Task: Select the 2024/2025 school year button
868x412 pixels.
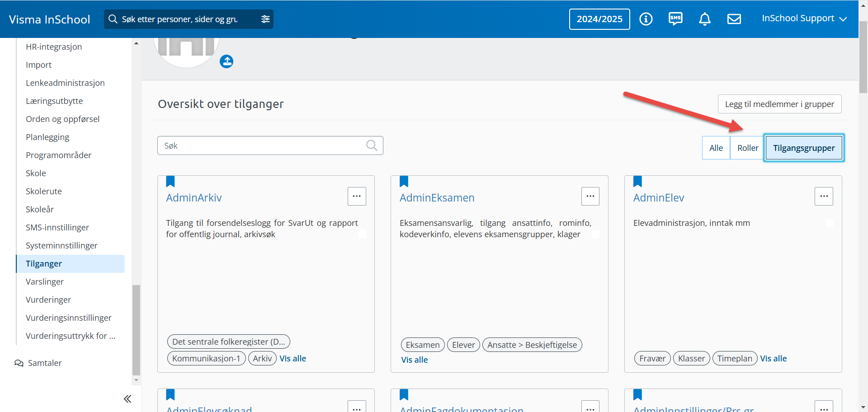Action: [599, 19]
